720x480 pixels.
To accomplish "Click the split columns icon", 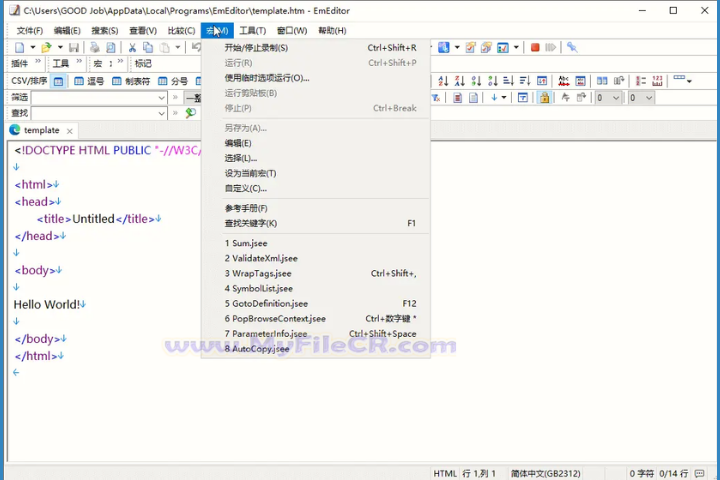I will [x=602, y=81].
